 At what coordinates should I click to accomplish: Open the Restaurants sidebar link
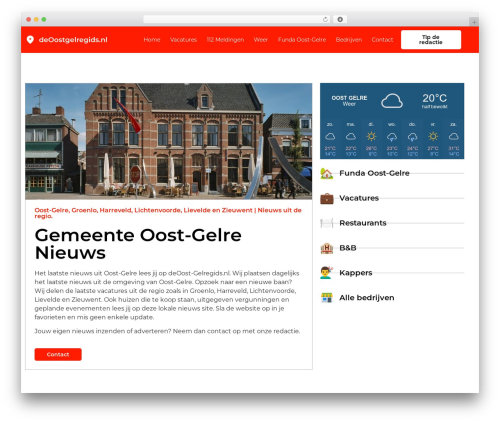(x=363, y=223)
